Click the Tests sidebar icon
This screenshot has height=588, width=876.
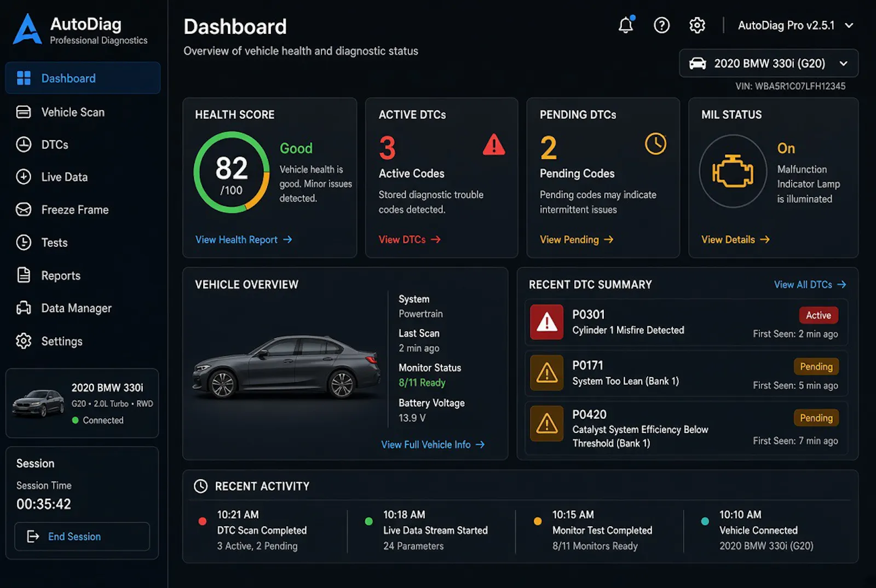(24, 242)
